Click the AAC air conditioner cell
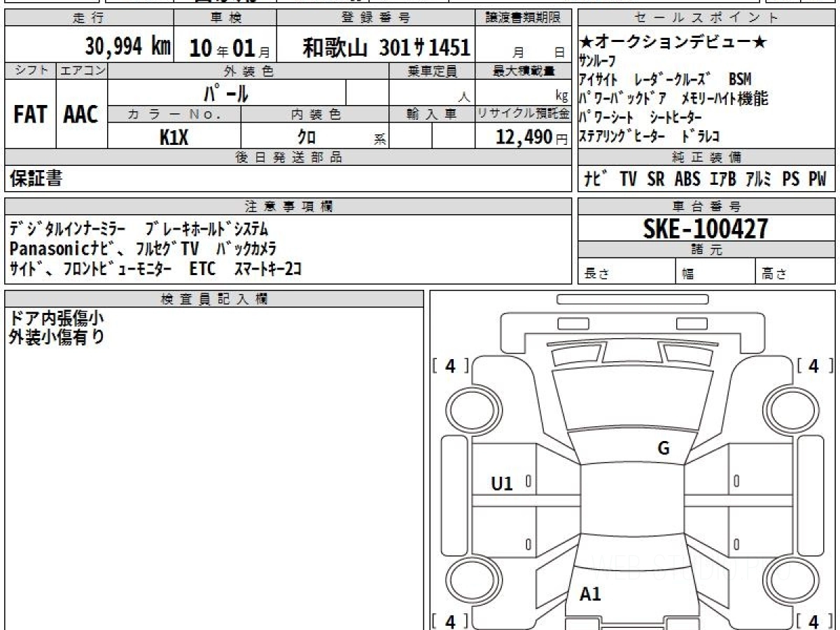Image resolution: width=840 pixels, height=630 pixels. [x=81, y=115]
